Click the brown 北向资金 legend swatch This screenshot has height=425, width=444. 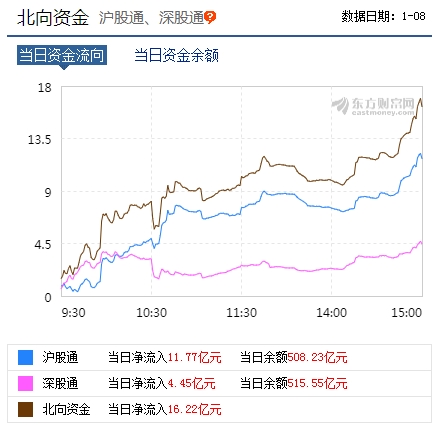click(25, 409)
